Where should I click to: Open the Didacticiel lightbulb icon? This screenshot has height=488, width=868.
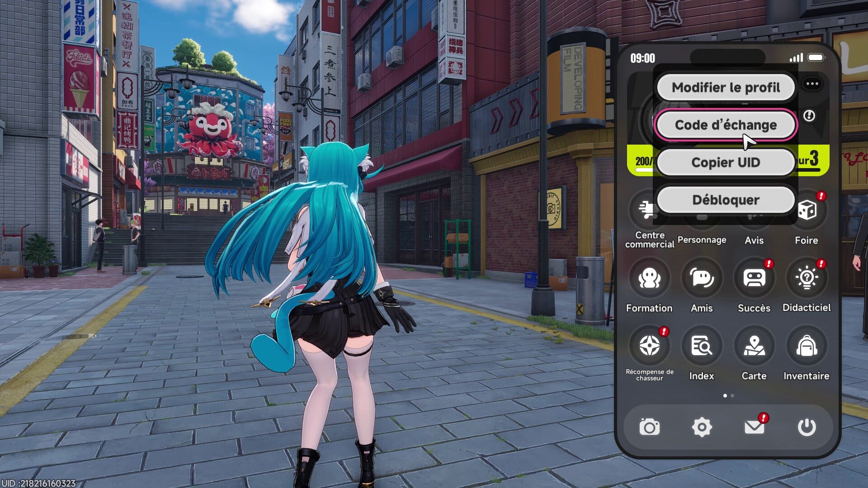[807, 278]
